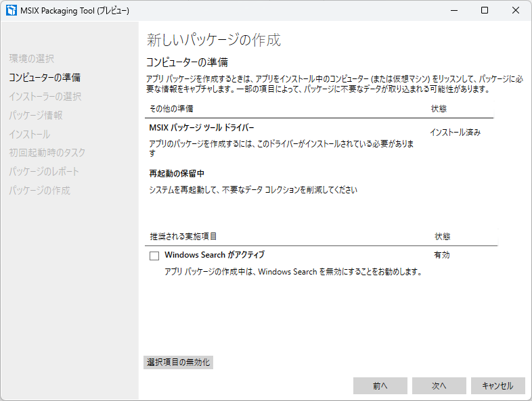This screenshot has width=532, height=401.
Task: Open the パッケージの作成 step
Action: pyautogui.click(x=39, y=191)
